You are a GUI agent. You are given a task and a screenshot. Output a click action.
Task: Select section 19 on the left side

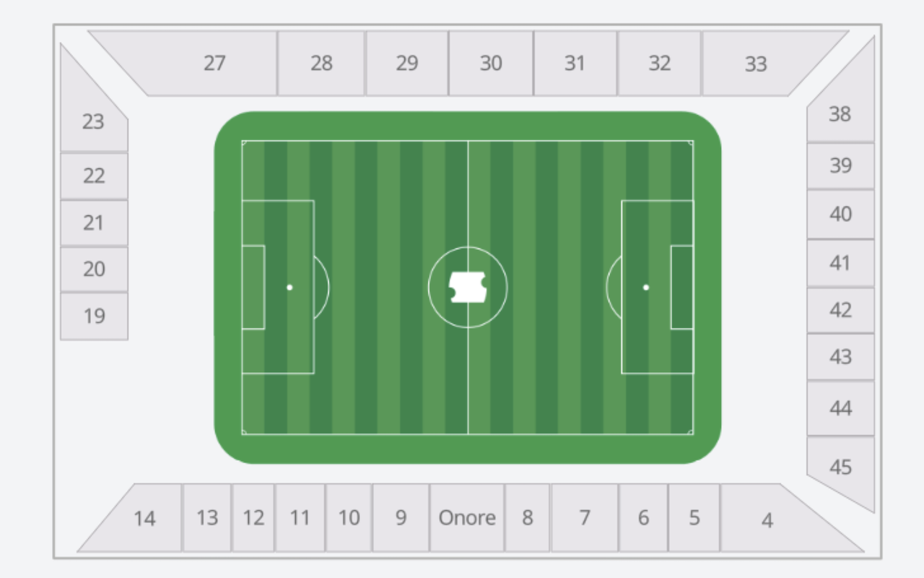(x=94, y=316)
